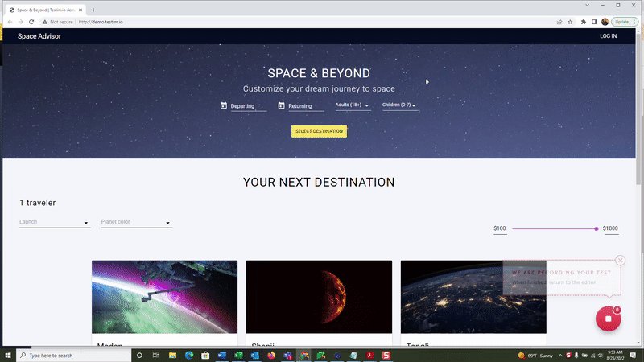644x362 pixels.
Task: Stop recording with the red Testim button
Action: [x=609, y=319]
